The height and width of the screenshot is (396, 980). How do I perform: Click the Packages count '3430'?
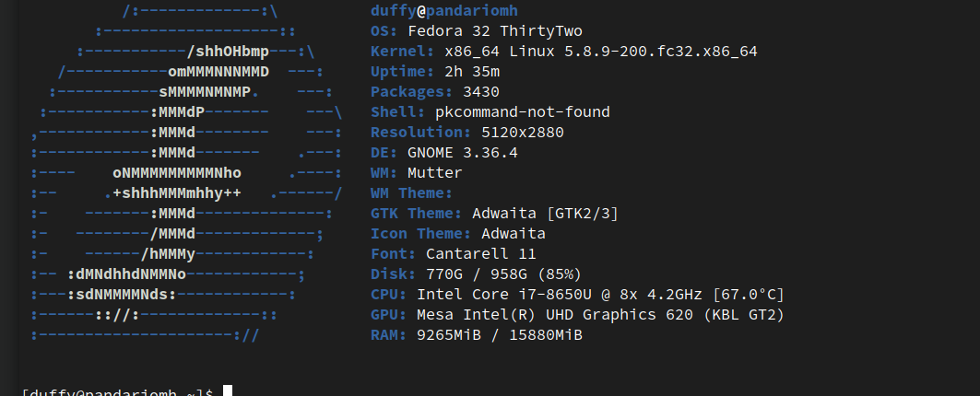click(x=481, y=92)
